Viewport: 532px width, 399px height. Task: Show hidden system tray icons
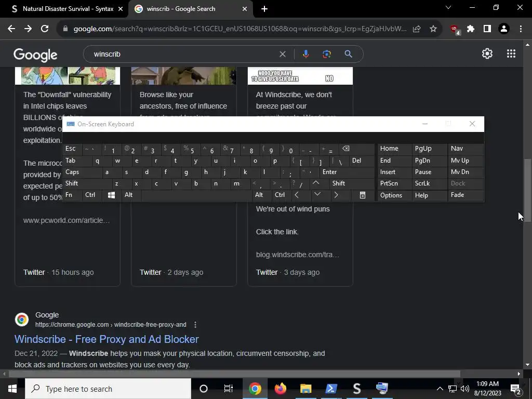click(x=440, y=389)
